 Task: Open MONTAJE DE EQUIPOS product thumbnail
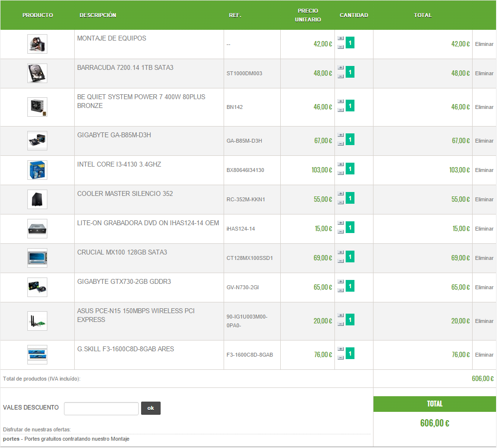(37, 44)
